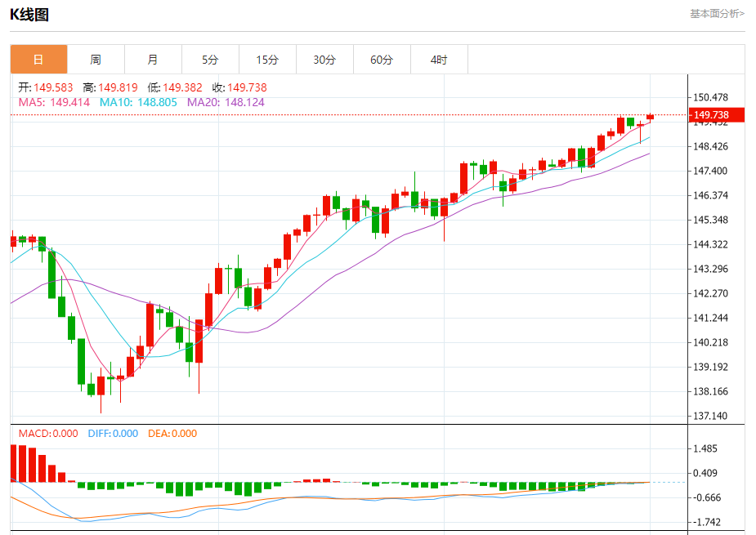This screenshot has width=756, height=535.
Task: Click the -1.742 MACD axis label
Action: point(706,522)
